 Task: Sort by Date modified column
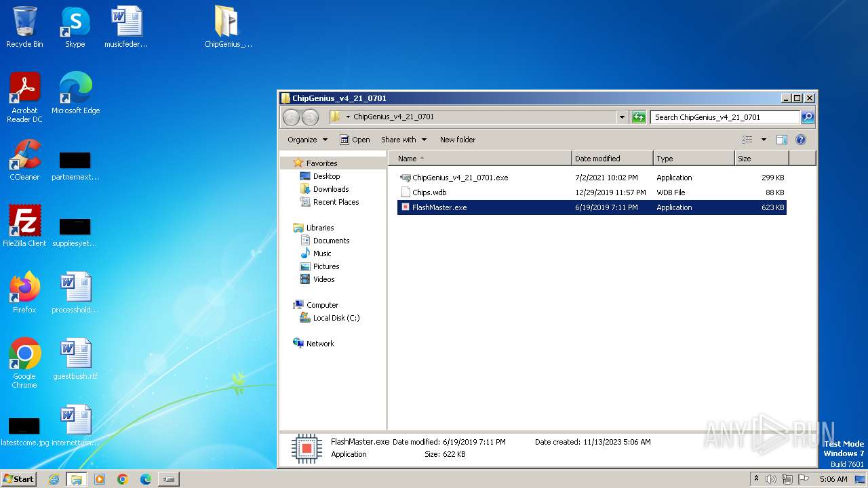612,159
